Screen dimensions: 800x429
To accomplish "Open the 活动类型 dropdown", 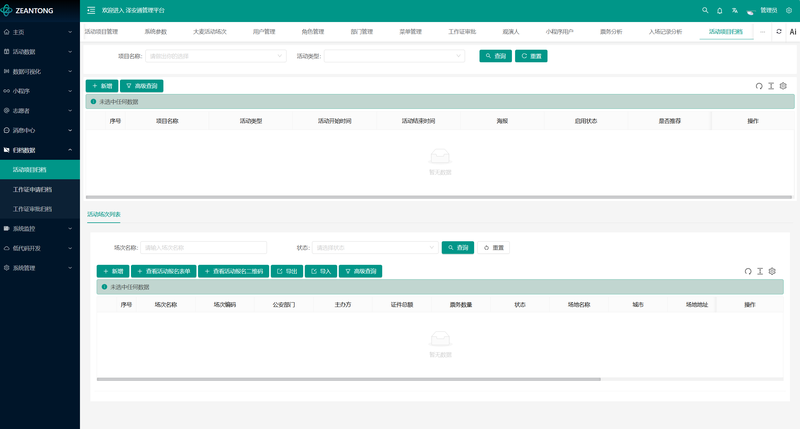I will tap(394, 56).
